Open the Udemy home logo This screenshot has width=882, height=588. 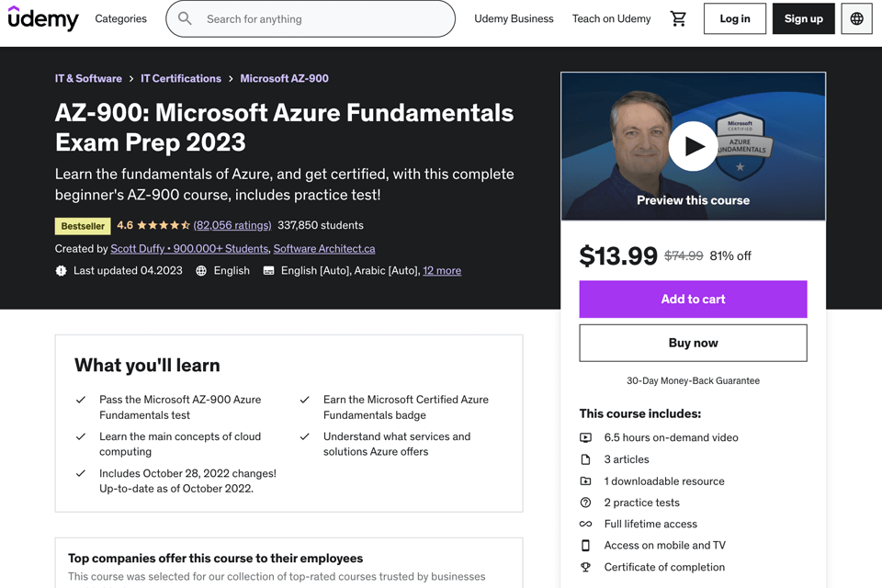43,18
